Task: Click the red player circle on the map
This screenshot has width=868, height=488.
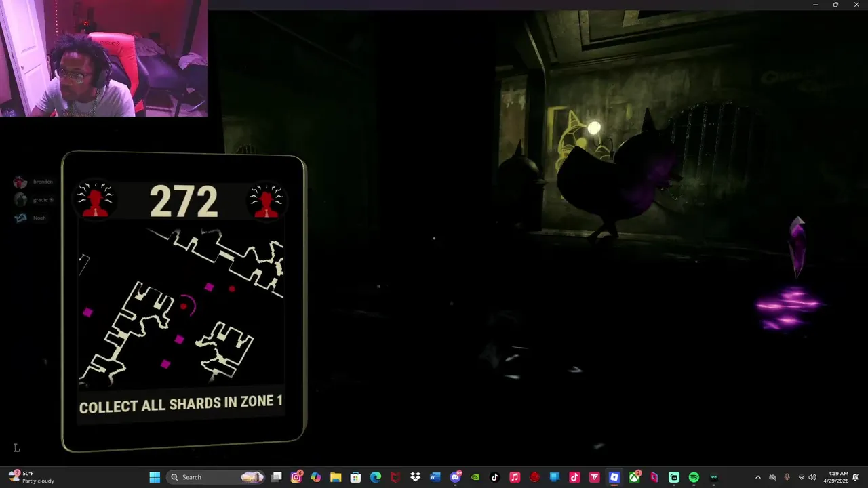Action: 184,306
